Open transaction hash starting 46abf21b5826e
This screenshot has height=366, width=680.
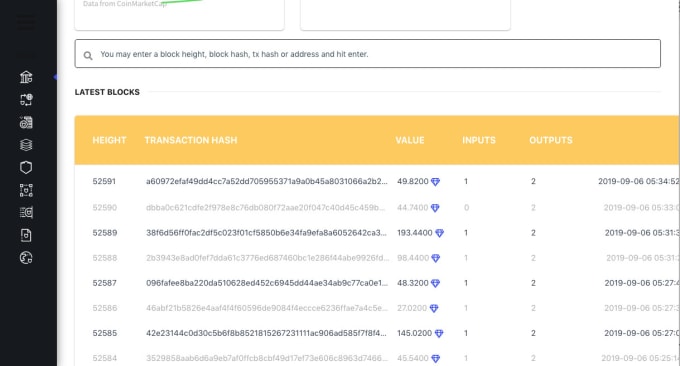point(267,308)
